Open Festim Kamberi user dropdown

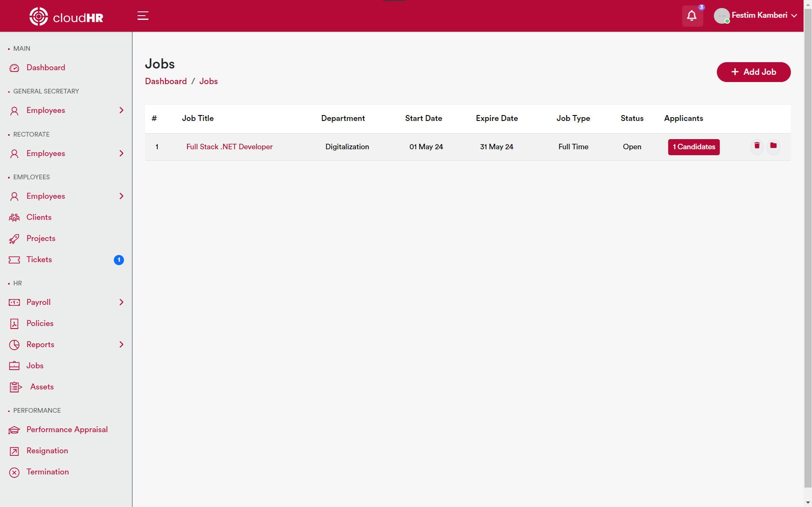(x=756, y=16)
